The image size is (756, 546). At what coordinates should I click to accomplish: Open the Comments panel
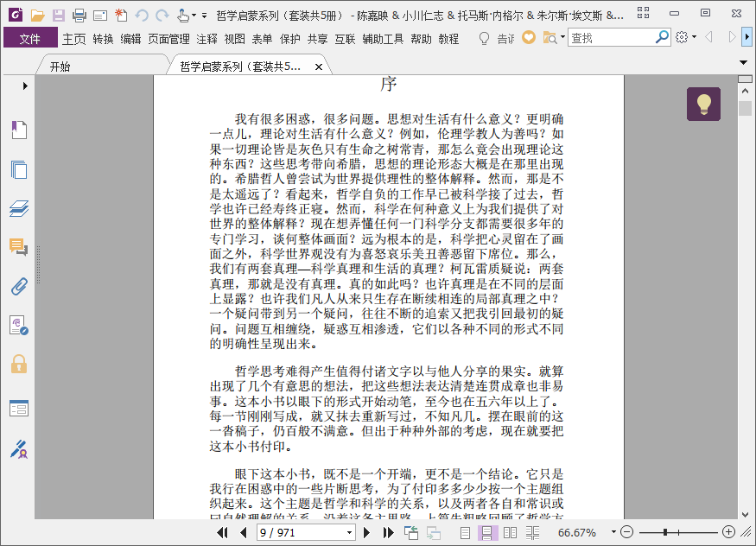[19, 247]
